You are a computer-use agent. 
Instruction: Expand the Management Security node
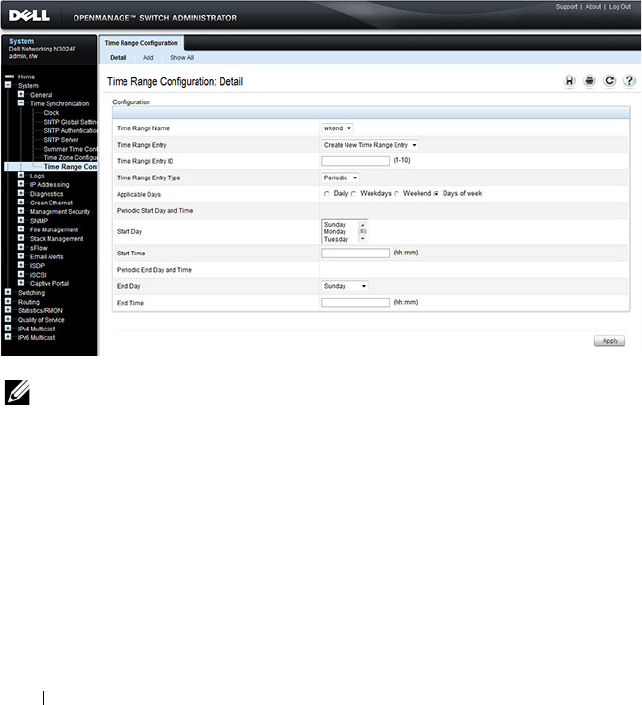[21, 211]
